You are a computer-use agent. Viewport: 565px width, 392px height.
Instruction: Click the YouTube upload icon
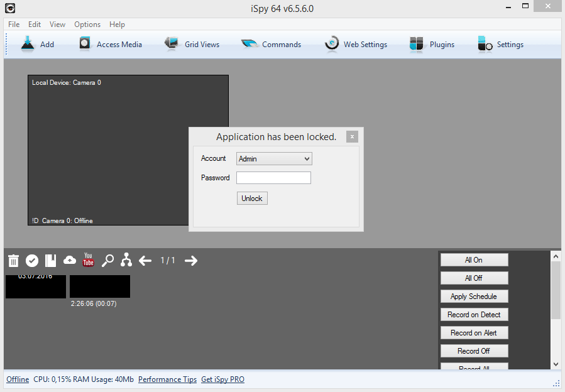88,259
